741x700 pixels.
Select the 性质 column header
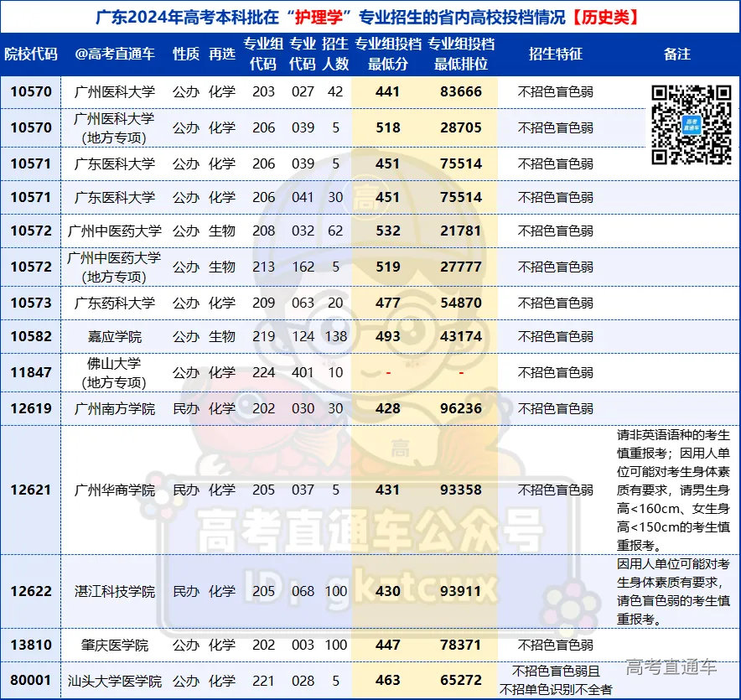[x=184, y=52]
